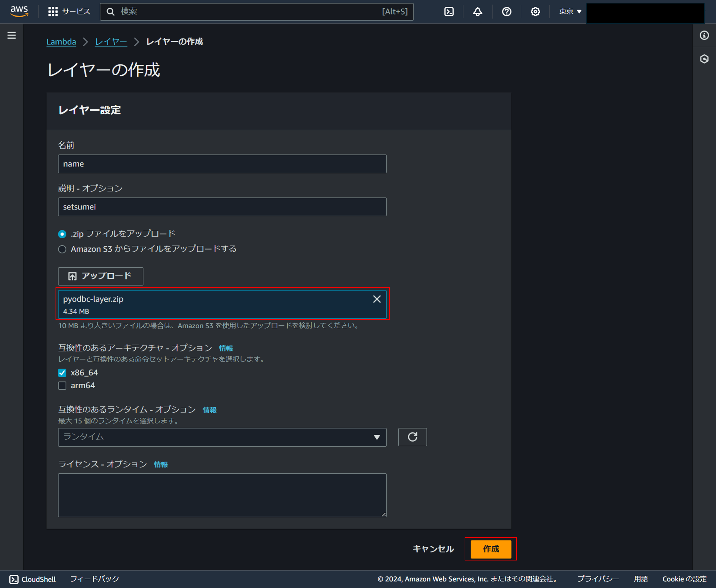The width and height of the screenshot is (716, 588).
Task: Click the 作成 create button
Action: pos(491,549)
